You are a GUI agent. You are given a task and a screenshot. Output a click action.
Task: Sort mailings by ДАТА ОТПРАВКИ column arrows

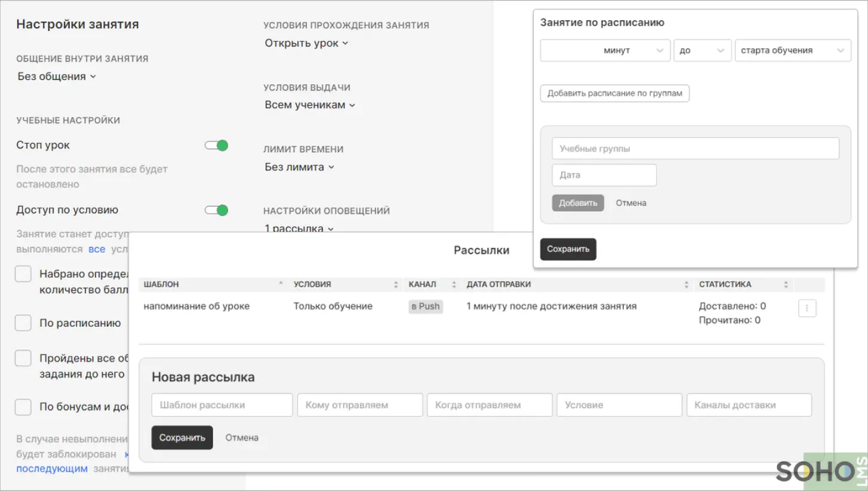point(687,284)
